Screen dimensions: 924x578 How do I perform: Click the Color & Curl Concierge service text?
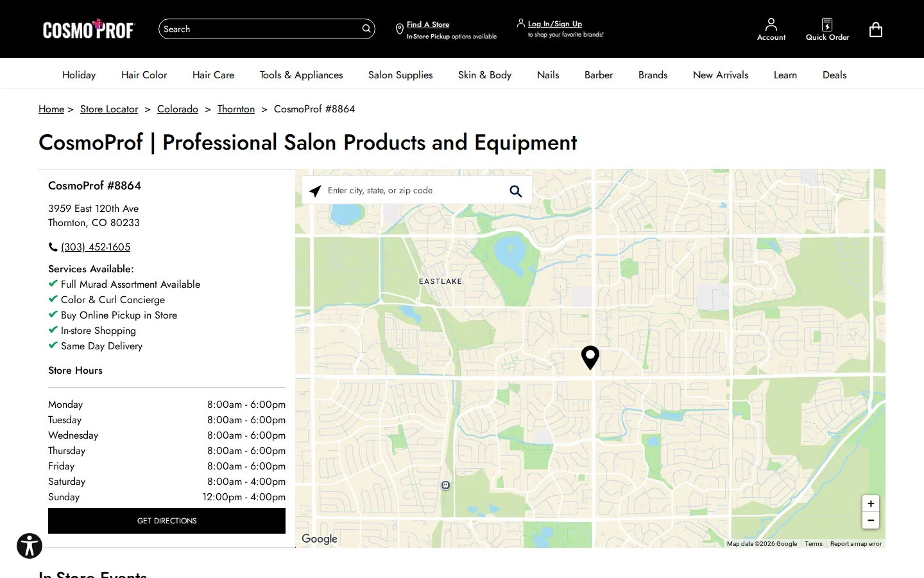tap(113, 300)
